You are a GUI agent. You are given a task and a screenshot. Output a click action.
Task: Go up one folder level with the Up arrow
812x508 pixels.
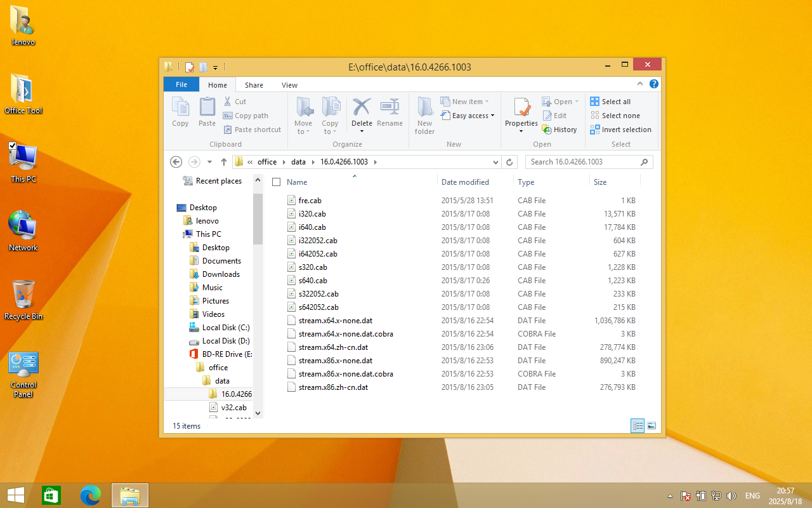click(223, 162)
